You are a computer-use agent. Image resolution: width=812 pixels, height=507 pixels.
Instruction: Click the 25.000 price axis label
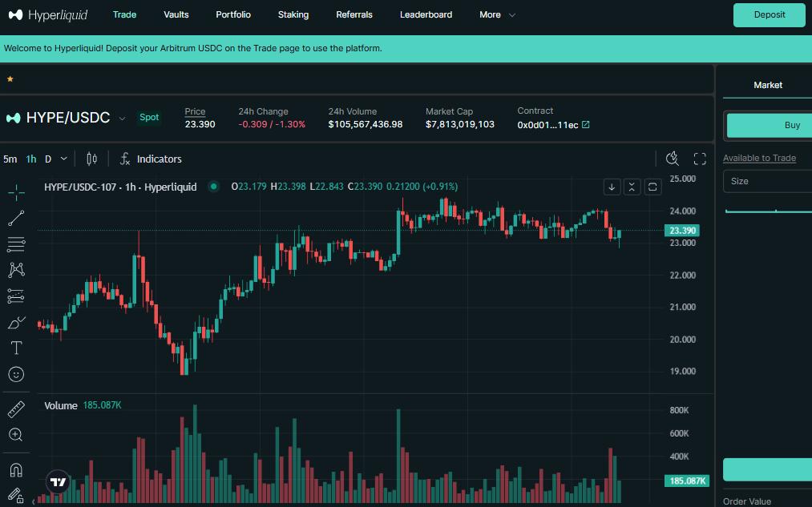coord(682,179)
